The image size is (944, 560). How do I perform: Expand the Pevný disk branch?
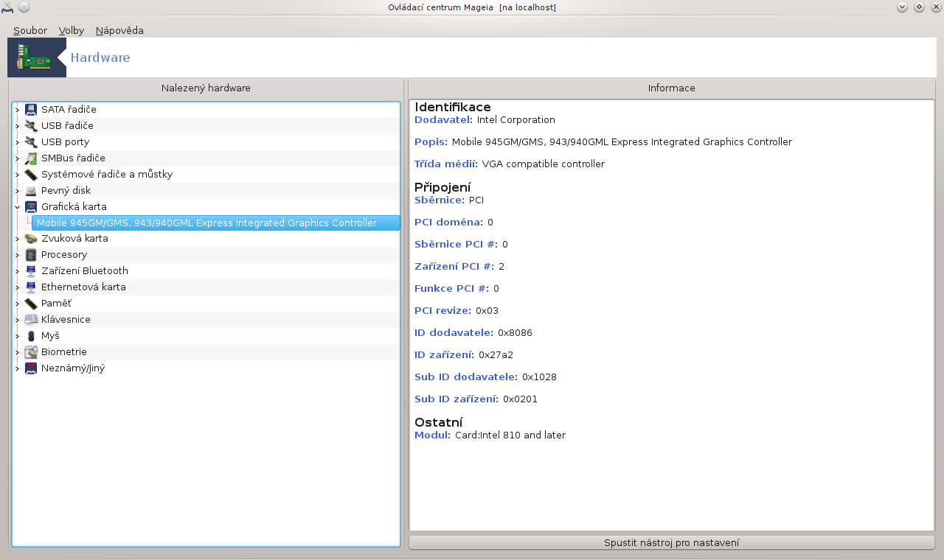(17, 191)
